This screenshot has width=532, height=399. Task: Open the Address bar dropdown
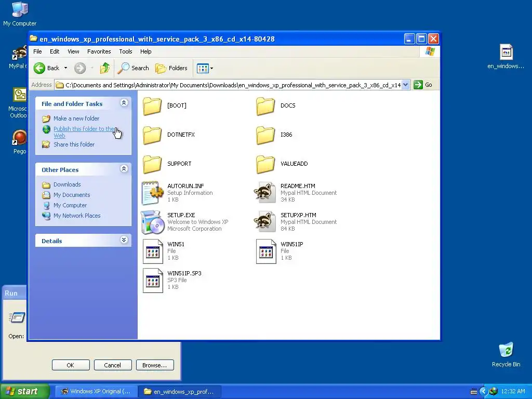[405, 85]
